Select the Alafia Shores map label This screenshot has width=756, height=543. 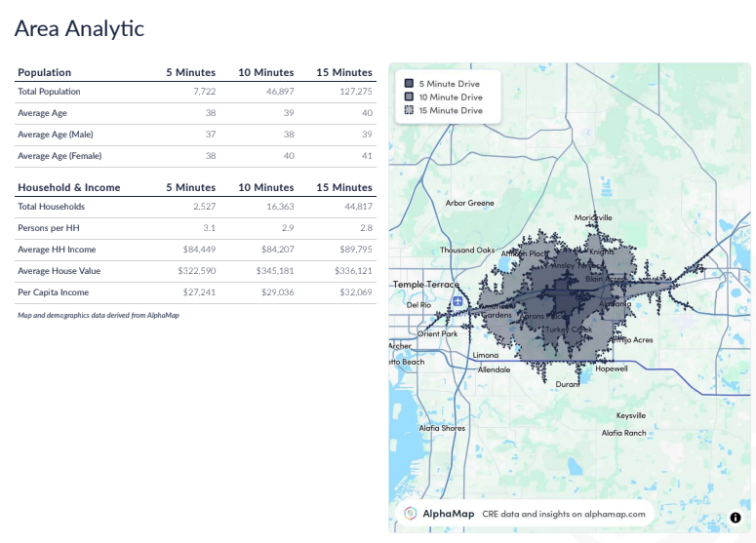[x=442, y=428]
